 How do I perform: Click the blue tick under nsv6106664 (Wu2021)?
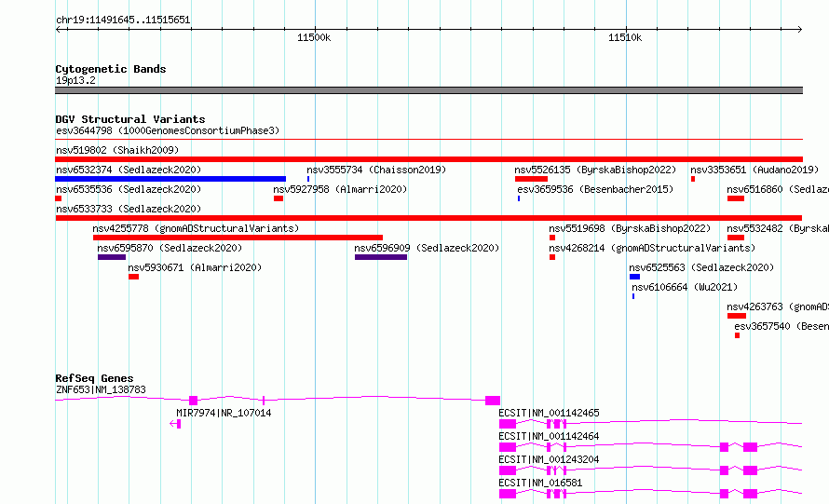click(633, 296)
